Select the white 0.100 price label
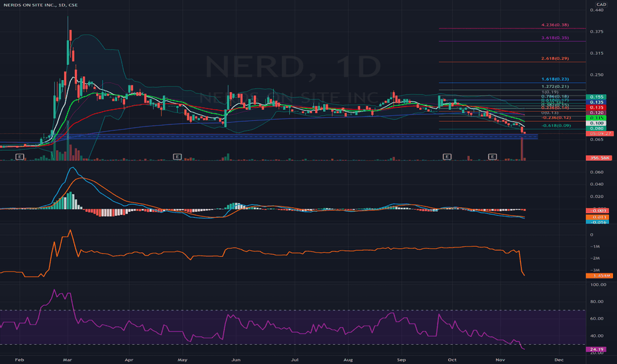Image resolution: width=617 pixels, height=364 pixels. click(596, 123)
